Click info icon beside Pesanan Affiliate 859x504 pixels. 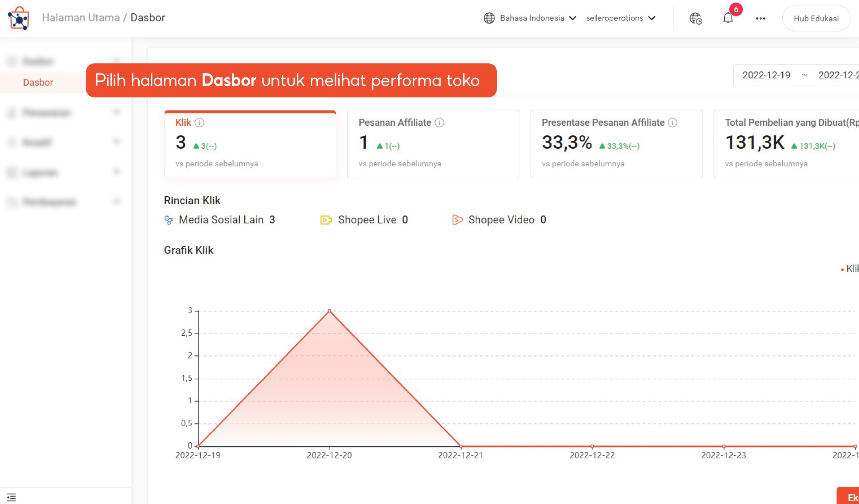(440, 123)
